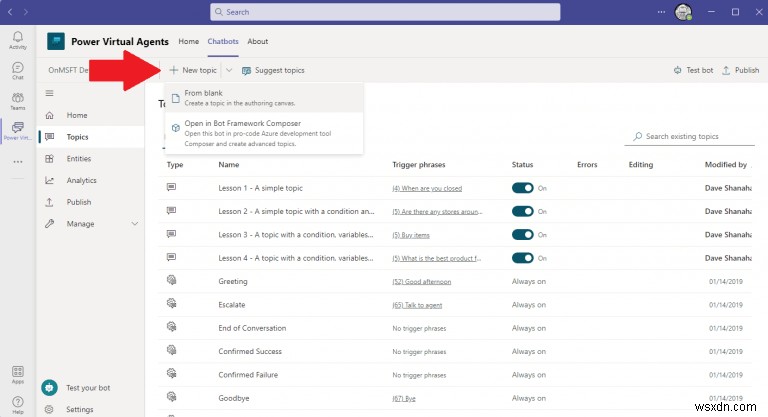
Task: Click the Goodbye system topic icon
Action: point(171,397)
